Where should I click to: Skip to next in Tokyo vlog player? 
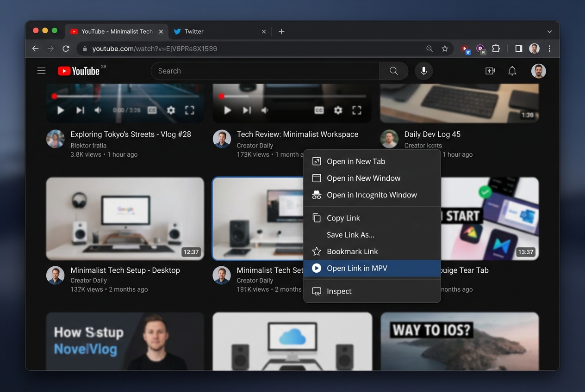click(80, 110)
